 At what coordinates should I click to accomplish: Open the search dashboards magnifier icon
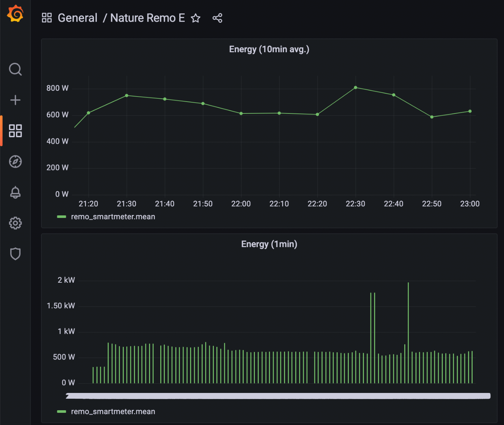click(15, 69)
